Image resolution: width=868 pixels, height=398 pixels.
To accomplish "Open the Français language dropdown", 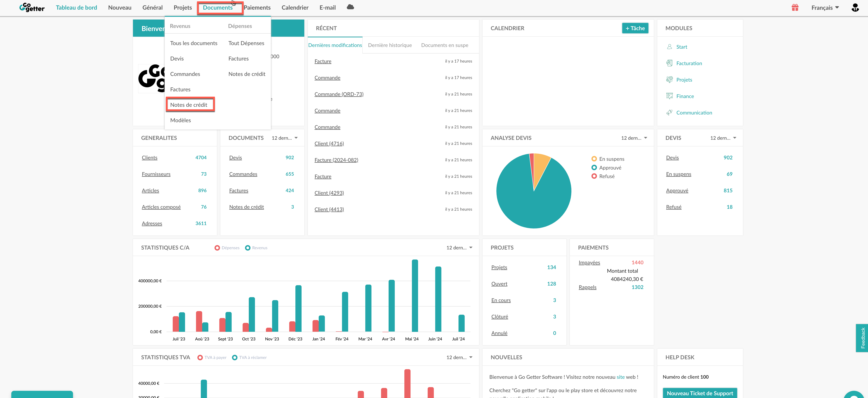I will (x=825, y=8).
